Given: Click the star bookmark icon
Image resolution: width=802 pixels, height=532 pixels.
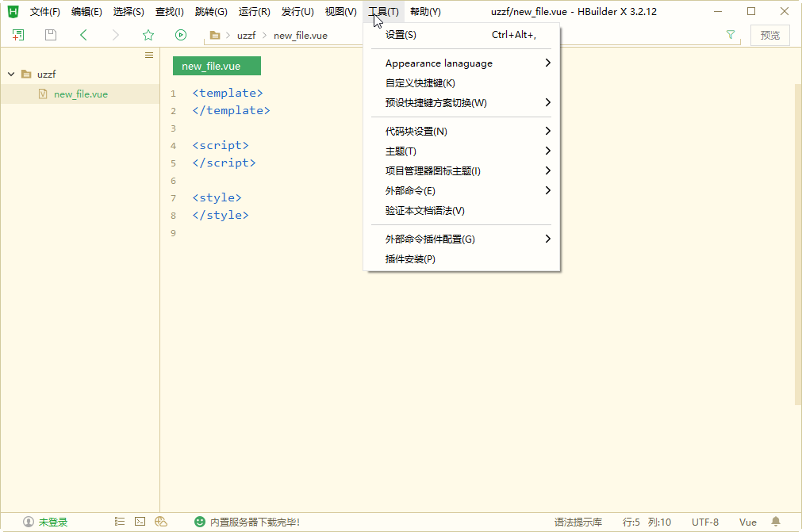Looking at the screenshot, I should pos(148,35).
